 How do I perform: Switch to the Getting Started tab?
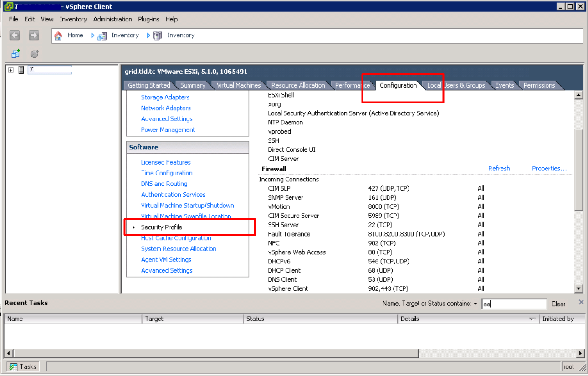(149, 85)
